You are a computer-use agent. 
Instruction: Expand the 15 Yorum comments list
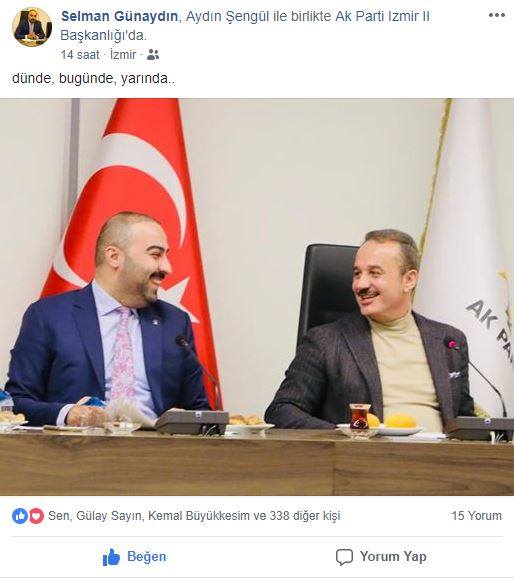476,516
